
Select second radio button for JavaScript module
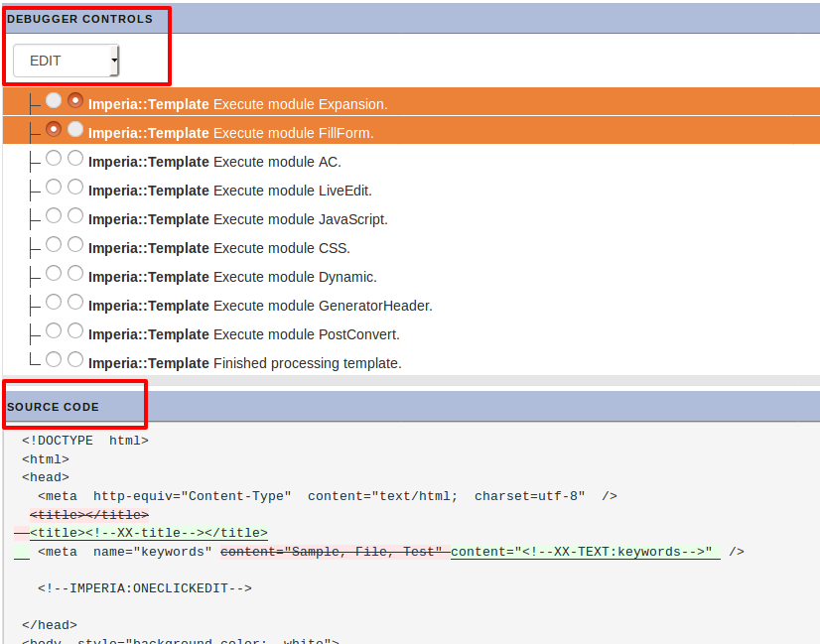coord(75,215)
